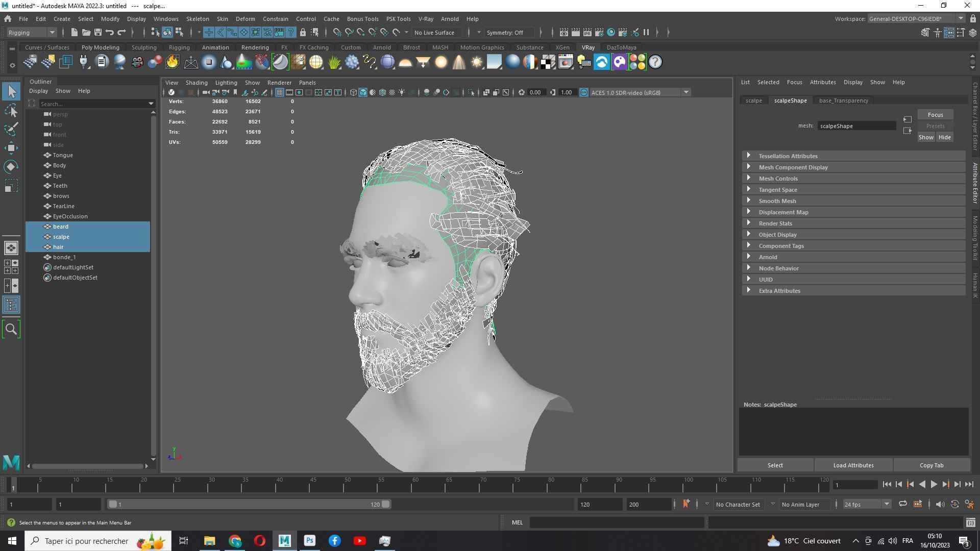Start IPR render from the status line

587,33
